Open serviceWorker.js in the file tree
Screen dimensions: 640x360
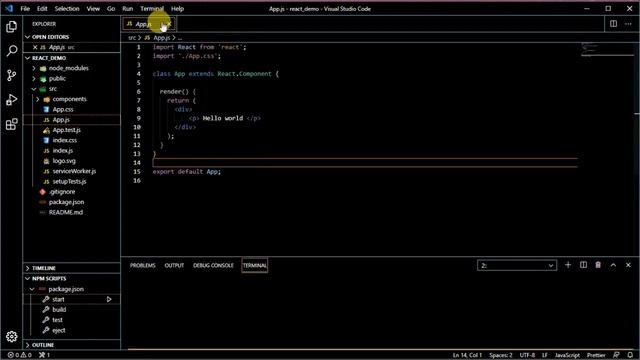[x=74, y=171]
